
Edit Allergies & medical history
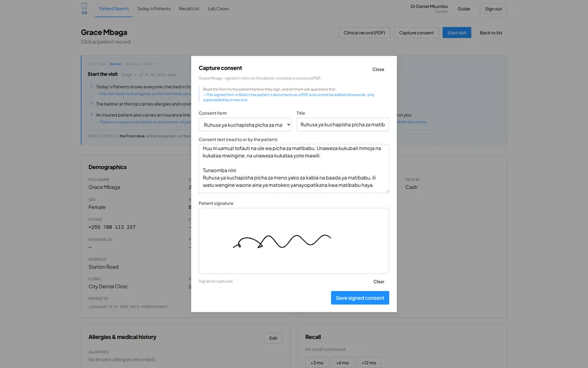click(273, 338)
